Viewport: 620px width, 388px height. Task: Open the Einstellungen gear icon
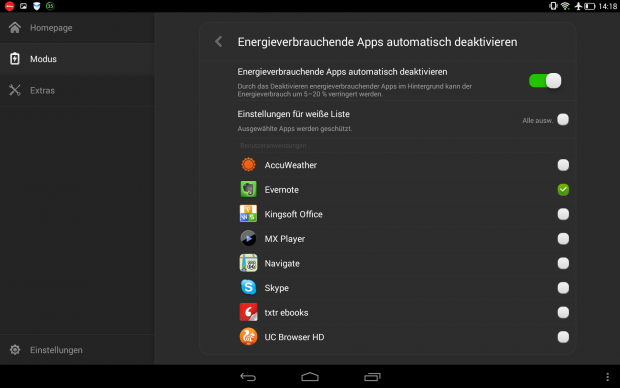point(15,350)
